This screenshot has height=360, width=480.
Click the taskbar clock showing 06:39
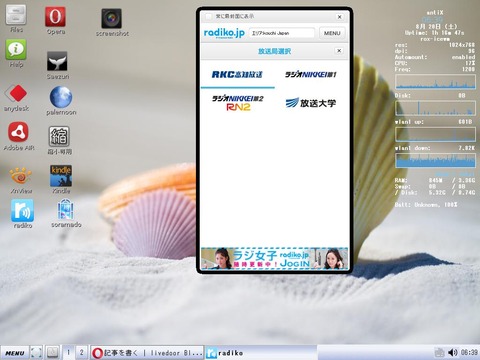(469, 352)
